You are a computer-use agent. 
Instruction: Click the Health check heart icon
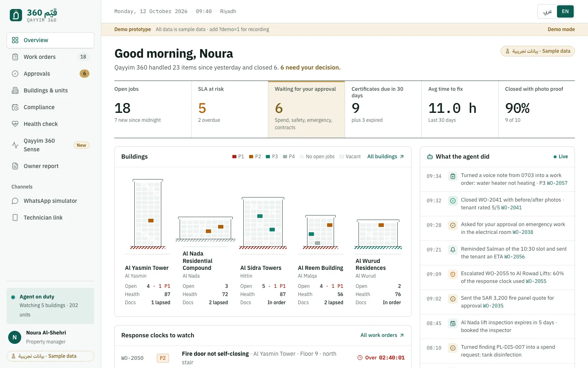[x=15, y=124]
